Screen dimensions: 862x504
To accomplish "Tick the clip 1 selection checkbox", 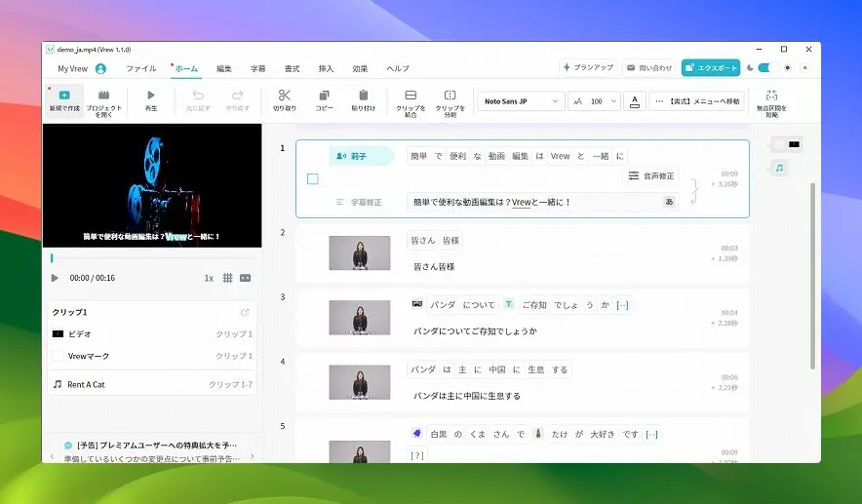I will pyautogui.click(x=313, y=178).
